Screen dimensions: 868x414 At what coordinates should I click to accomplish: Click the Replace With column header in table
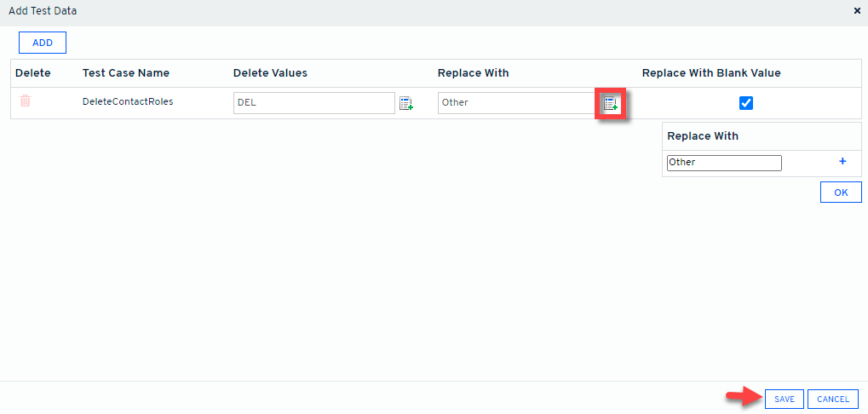473,73
